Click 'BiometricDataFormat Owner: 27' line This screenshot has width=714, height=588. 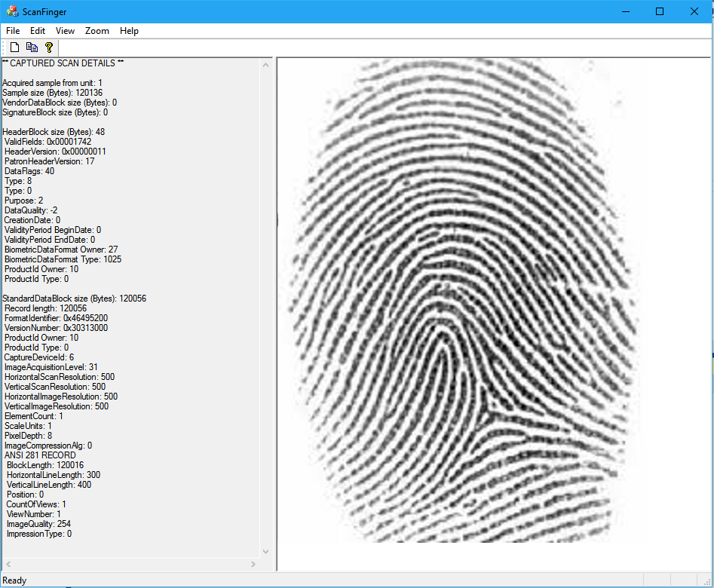(x=61, y=250)
